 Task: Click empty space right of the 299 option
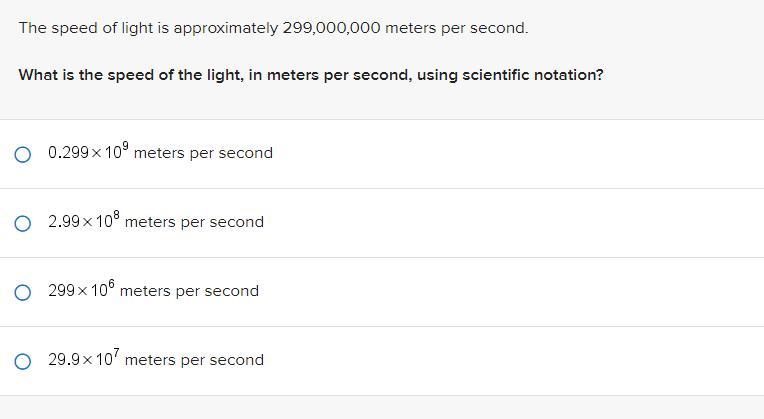(x=520, y=291)
